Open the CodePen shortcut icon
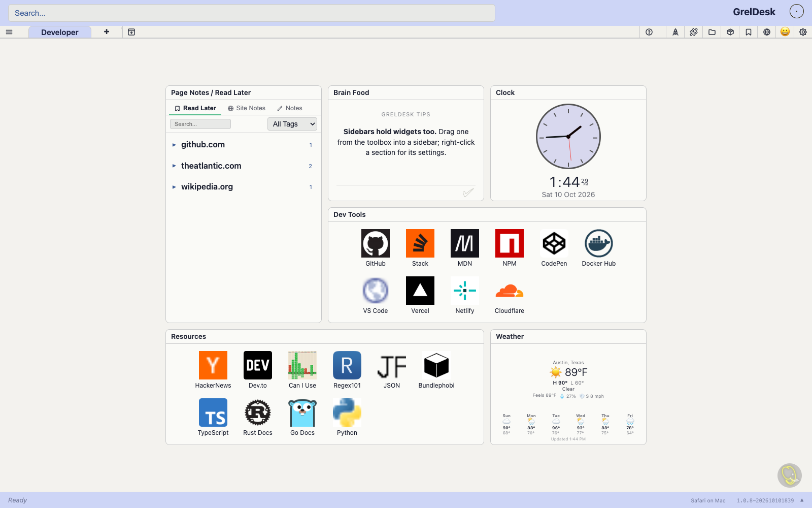The image size is (812, 508). (x=554, y=243)
